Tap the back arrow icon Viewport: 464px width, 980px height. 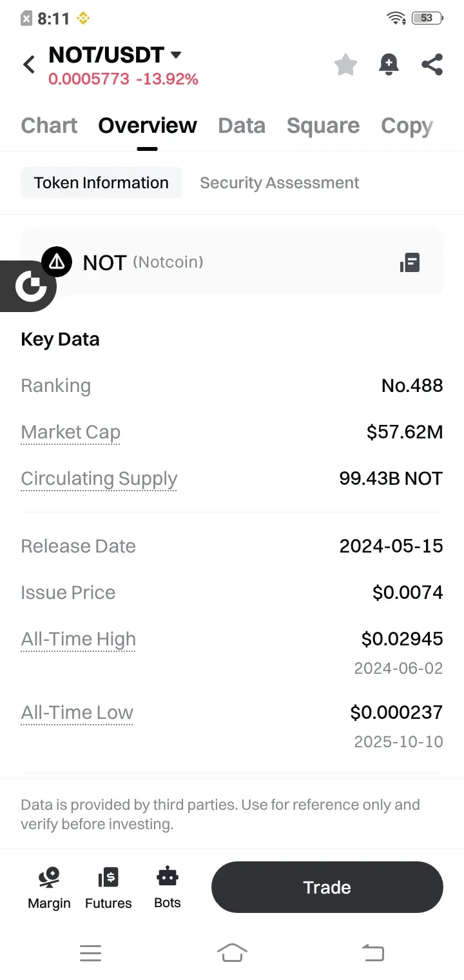(x=29, y=64)
